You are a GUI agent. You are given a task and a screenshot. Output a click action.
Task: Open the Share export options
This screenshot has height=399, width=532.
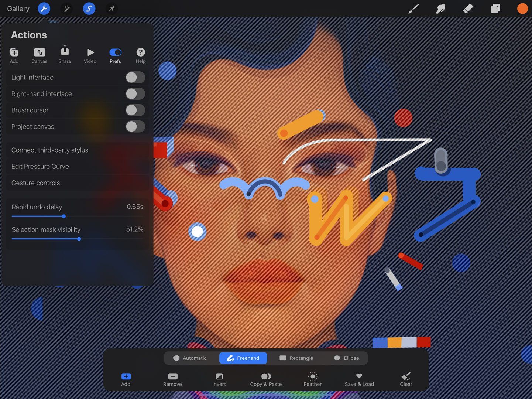tap(65, 55)
